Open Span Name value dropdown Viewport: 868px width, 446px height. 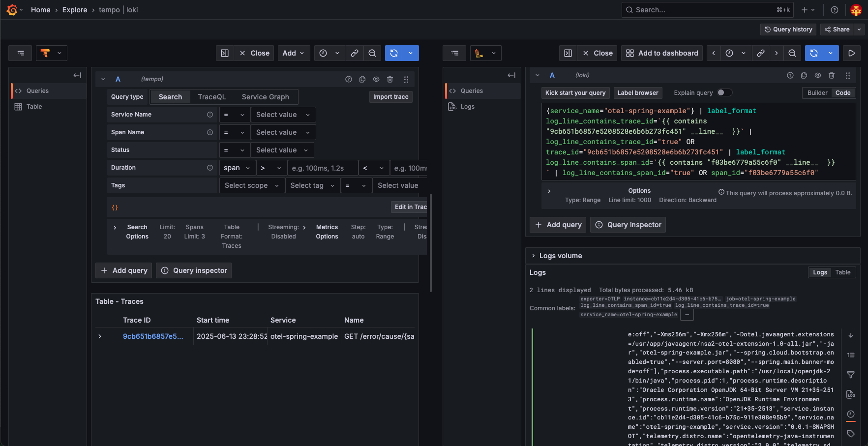pos(283,132)
